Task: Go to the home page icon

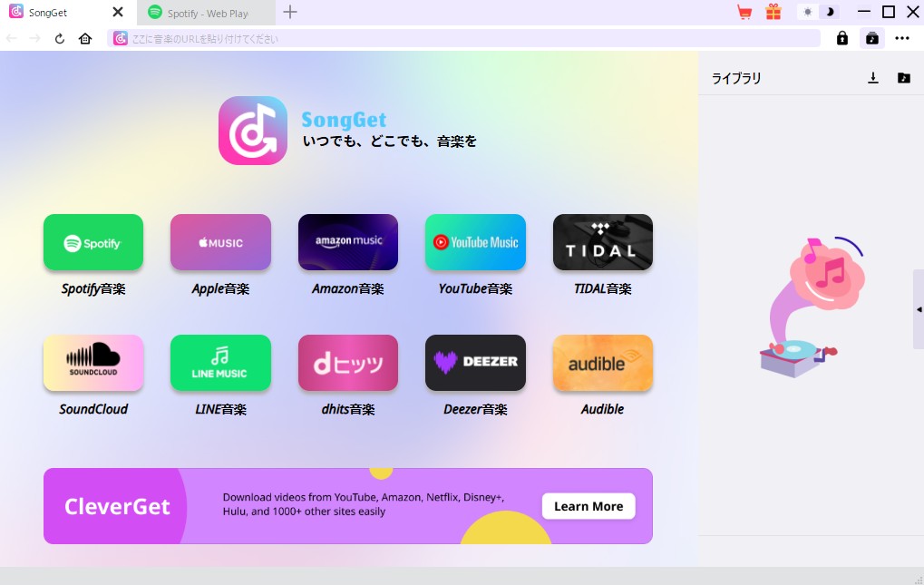Action: pyautogui.click(x=85, y=38)
